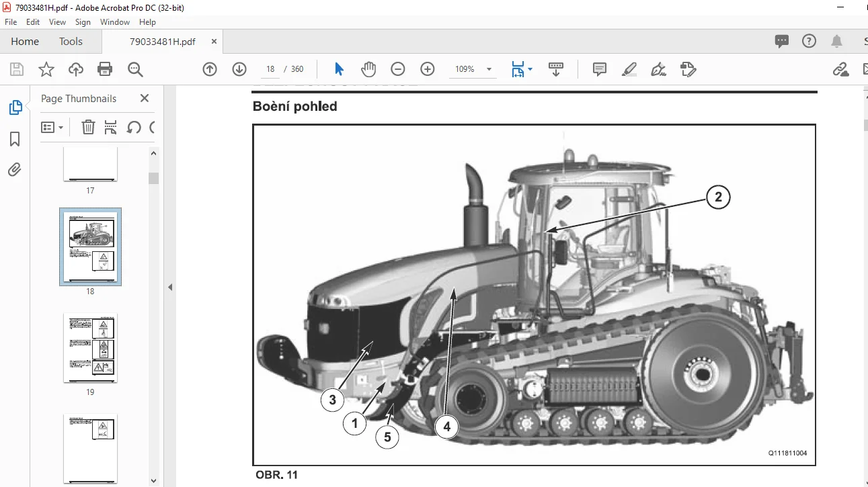
Task: Select the page 18 thumbnail
Action: click(90, 247)
